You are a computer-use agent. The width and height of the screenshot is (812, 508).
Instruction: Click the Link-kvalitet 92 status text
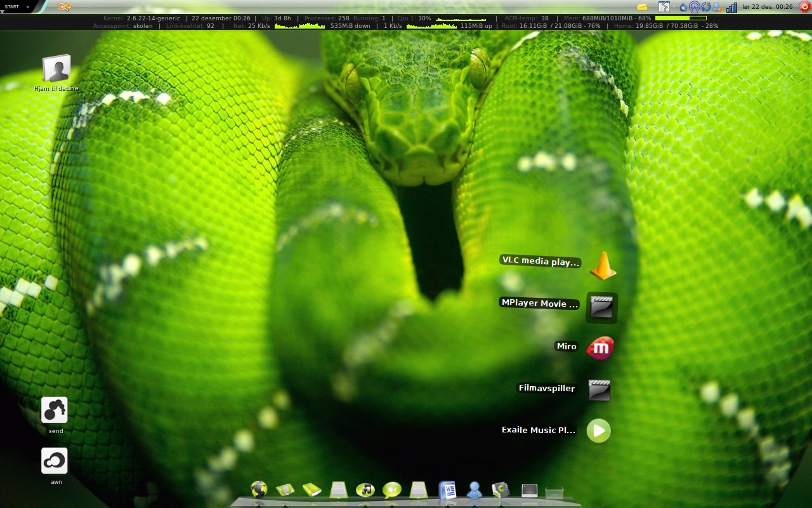tap(190, 26)
